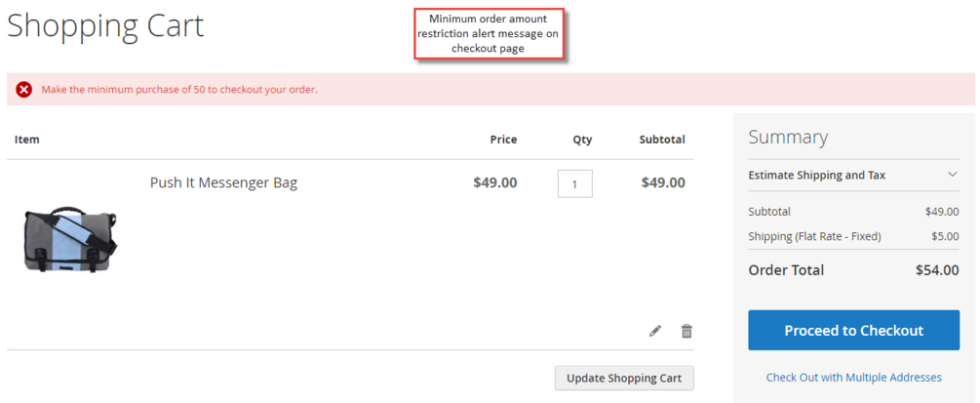Click the trash can remove item icon
The width and height of the screenshot is (980, 403).
(686, 331)
